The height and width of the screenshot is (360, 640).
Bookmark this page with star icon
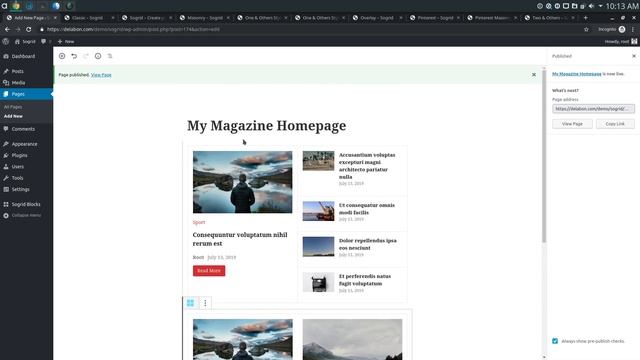(586, 29)
